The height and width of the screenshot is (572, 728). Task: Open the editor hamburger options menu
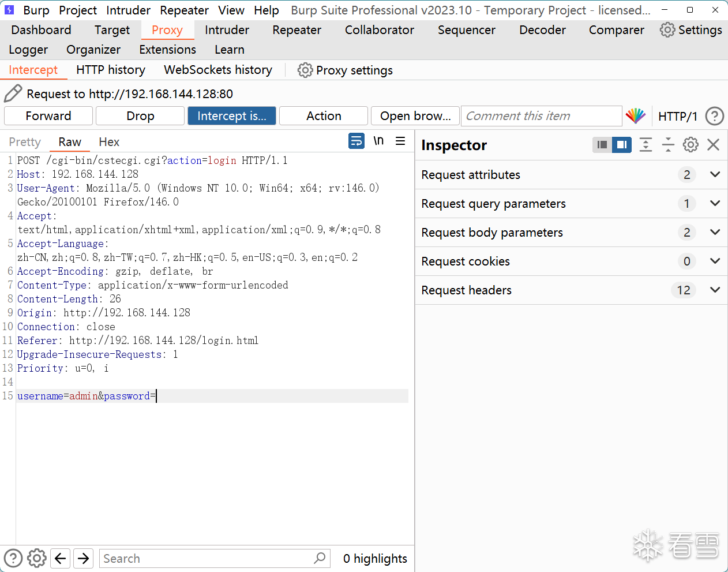tap(400, 141)
